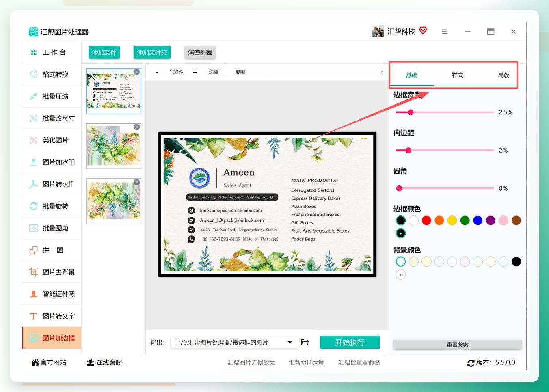Switch to the 样式 tab

[458, 75]
